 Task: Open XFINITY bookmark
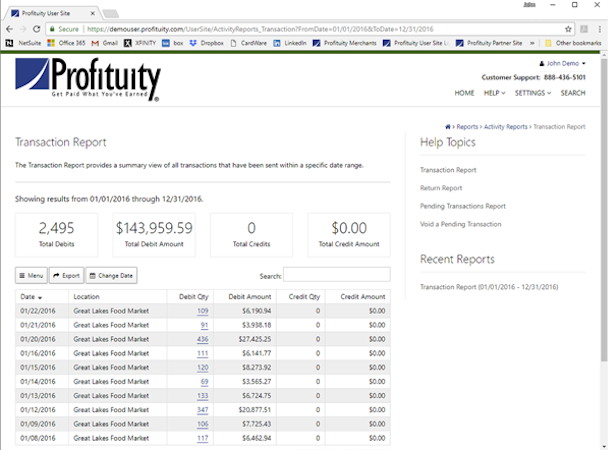pyautogui.click(x=140, y=43)
